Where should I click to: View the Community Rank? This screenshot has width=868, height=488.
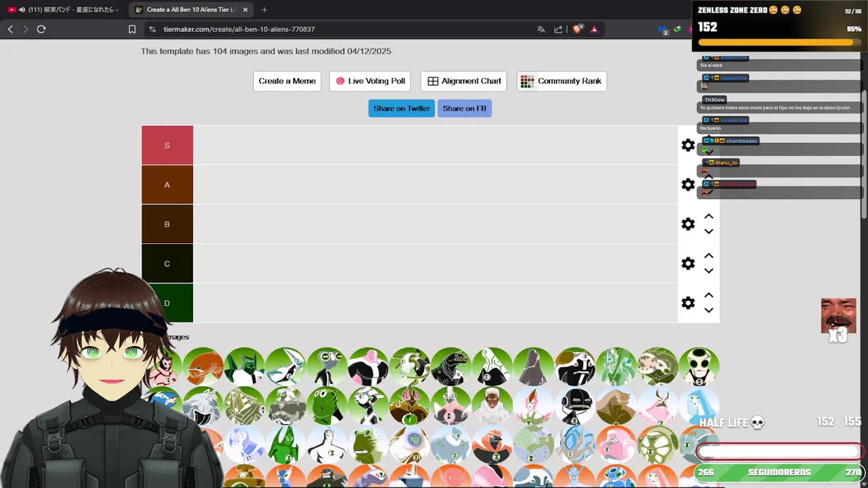click(x=561, y=81)
